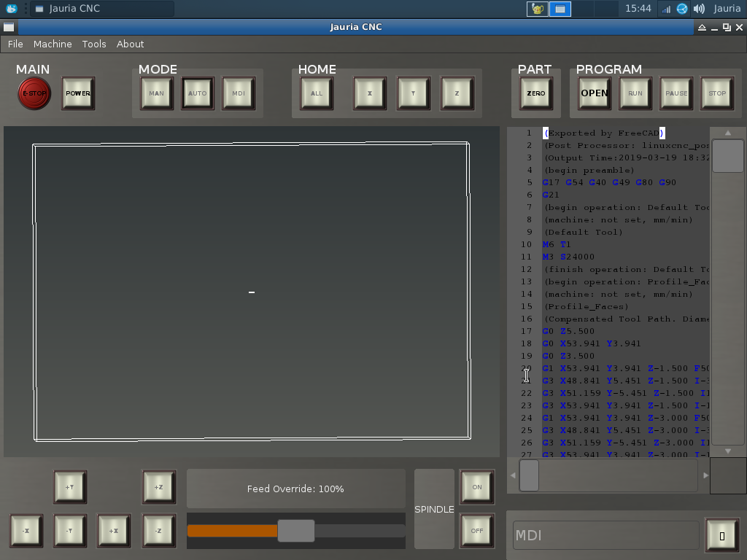Screen dimensions: 747x560
Task: Click the "M3 S24000" spindle line
Action: (x=568, y=257)
